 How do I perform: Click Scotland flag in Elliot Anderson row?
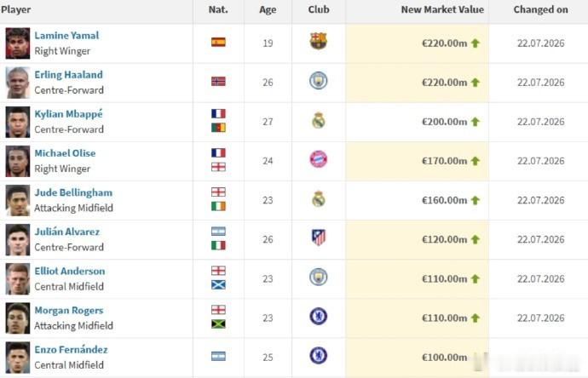click(218, 285)
